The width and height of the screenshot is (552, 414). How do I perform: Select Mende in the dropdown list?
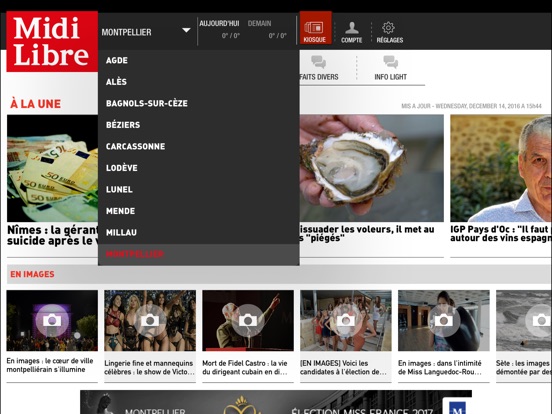[199, 211]
